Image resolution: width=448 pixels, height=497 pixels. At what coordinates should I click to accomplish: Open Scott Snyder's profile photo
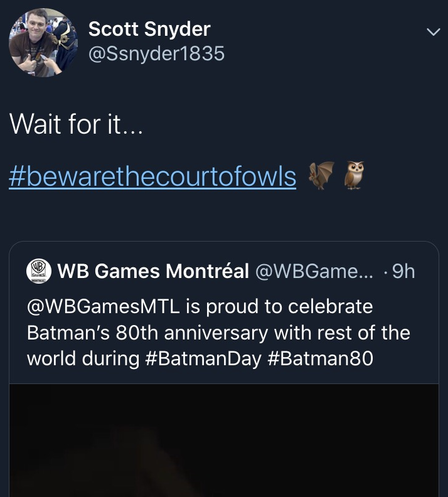point(43,43)
